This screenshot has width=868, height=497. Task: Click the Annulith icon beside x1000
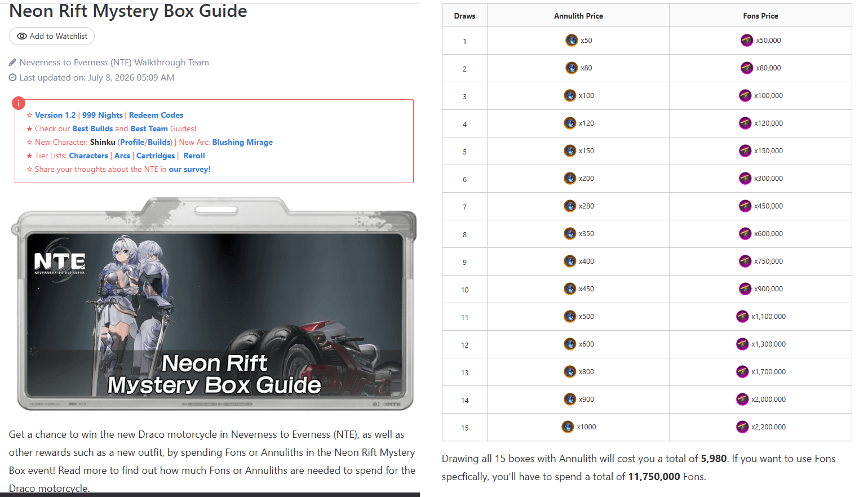point(568,427)
